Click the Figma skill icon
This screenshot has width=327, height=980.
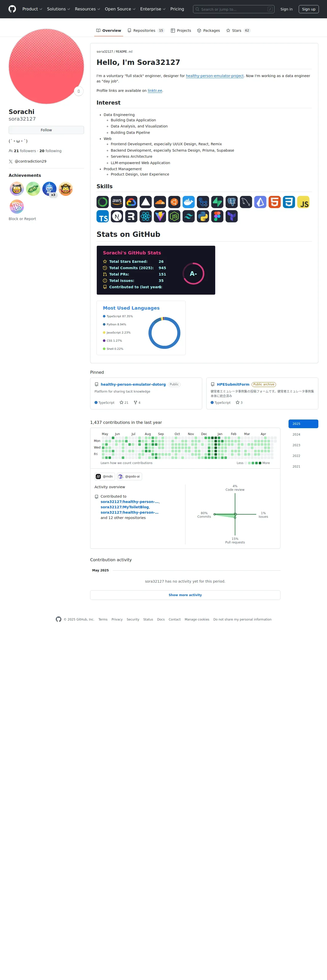[217, 216]
